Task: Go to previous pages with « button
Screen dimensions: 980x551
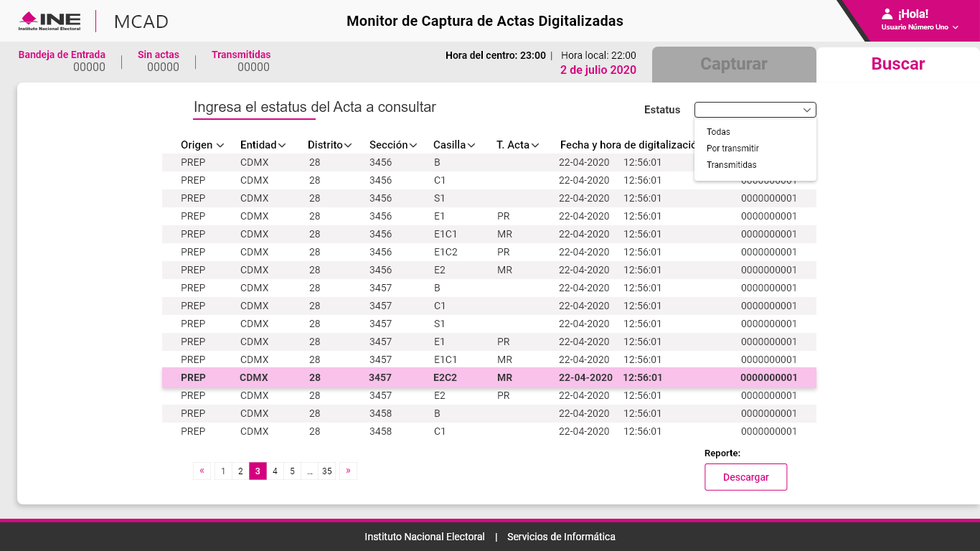Action: [x=202, y=471]
